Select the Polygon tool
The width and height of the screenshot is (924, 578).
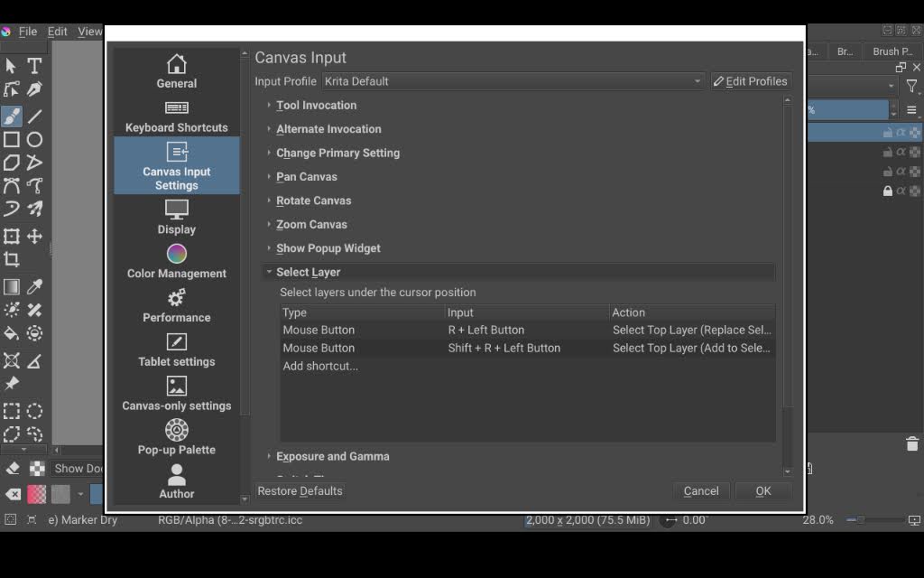click(x=11, y=163)
